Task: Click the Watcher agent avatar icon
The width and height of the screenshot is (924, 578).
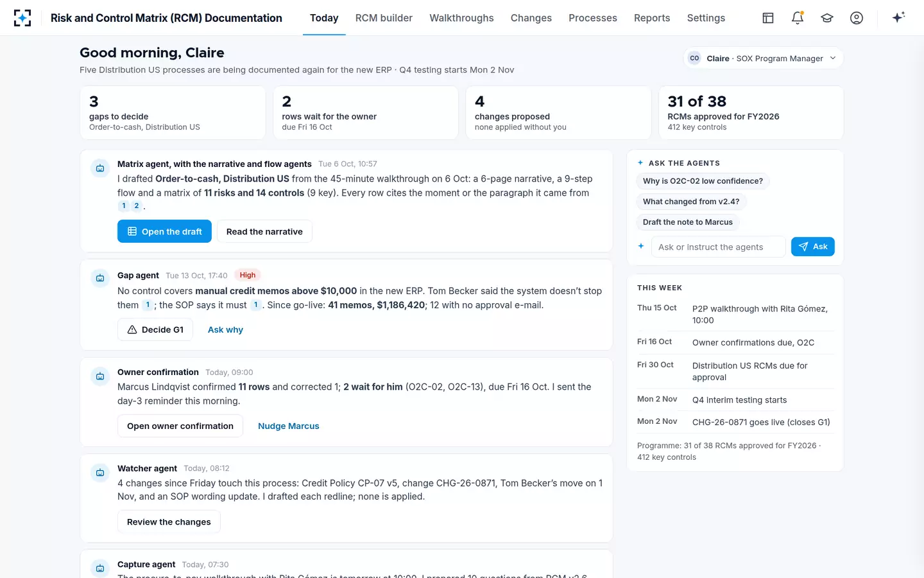Action: [x=100, y=472]
